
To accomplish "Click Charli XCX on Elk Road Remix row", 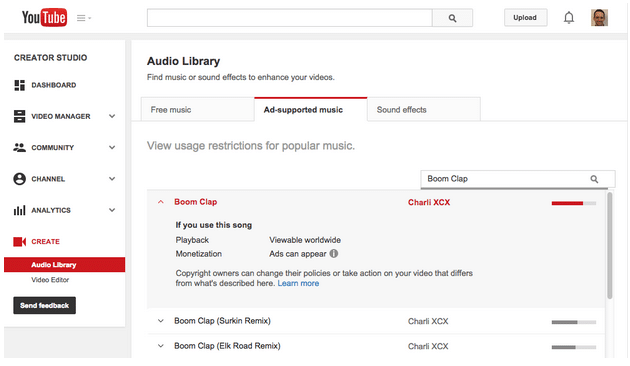I will pos(428,346).
